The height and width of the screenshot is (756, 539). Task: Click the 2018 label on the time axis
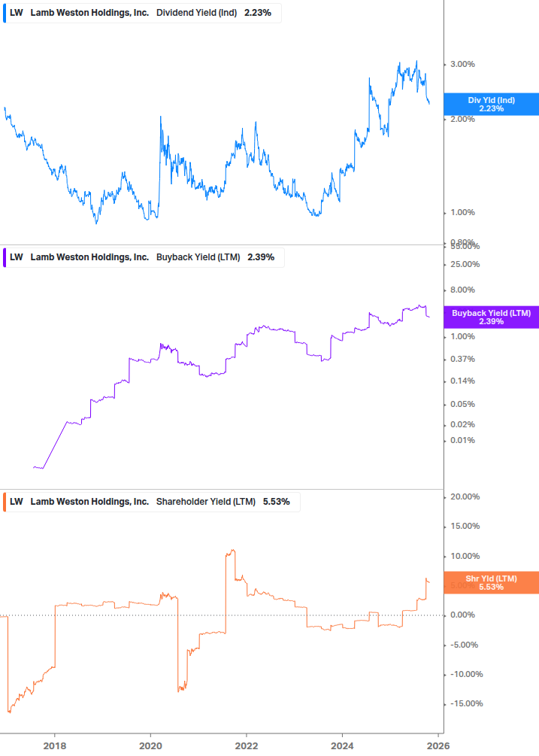point(54,745)
